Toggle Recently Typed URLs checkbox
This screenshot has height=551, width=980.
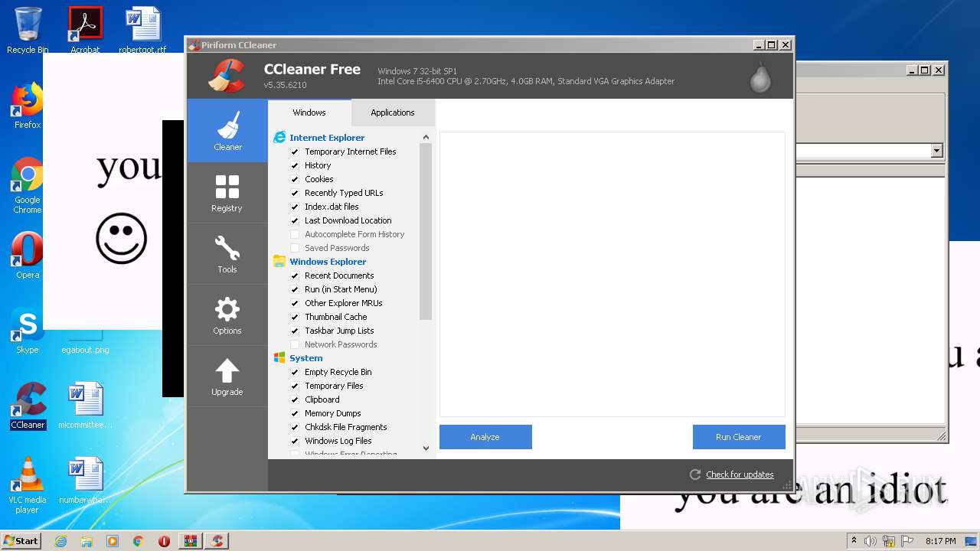tap(295, 193)
